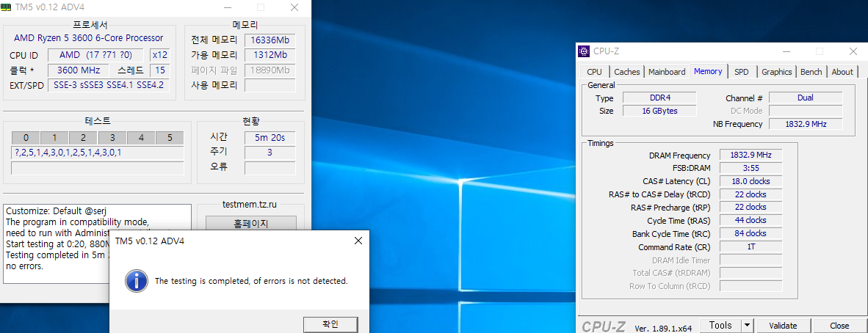Click page file value 18890Mb

(270, 70)
